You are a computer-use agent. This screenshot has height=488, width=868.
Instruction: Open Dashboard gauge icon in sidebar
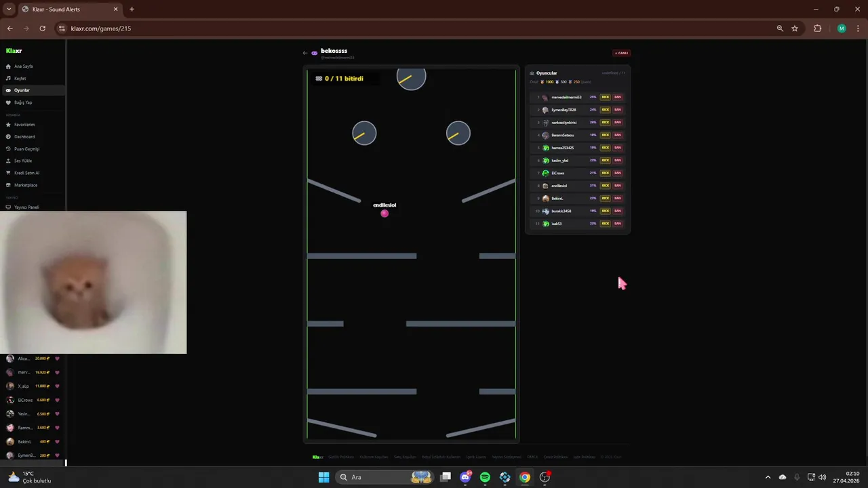pyautogui.click(x=8, y=137)
